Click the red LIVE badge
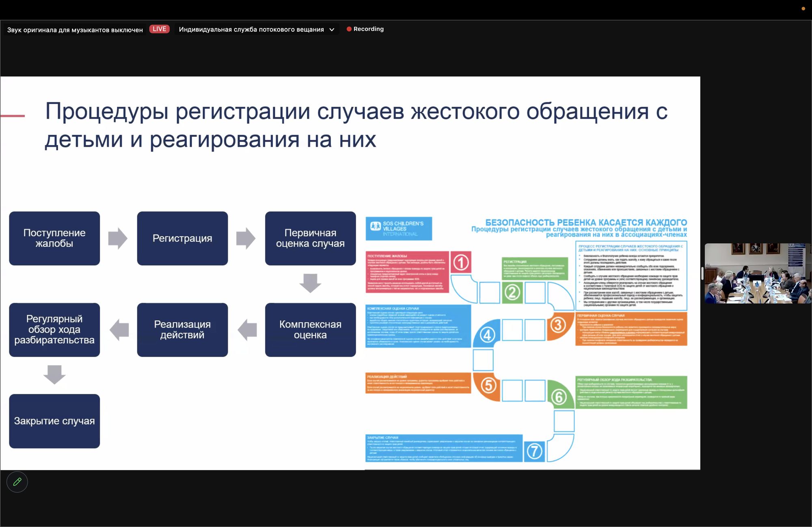The width and height of the screenshot is (812, 527). click(x=159, y=29)
